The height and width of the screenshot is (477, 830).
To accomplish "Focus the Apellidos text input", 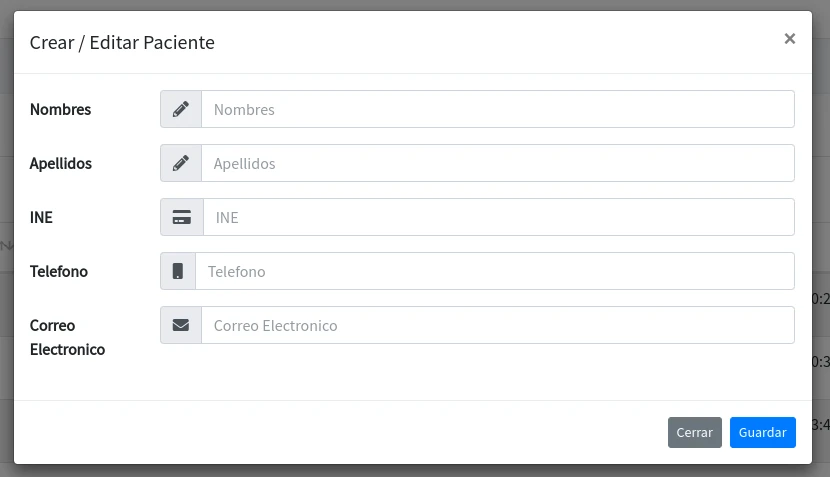I will [x=498, y=163].
